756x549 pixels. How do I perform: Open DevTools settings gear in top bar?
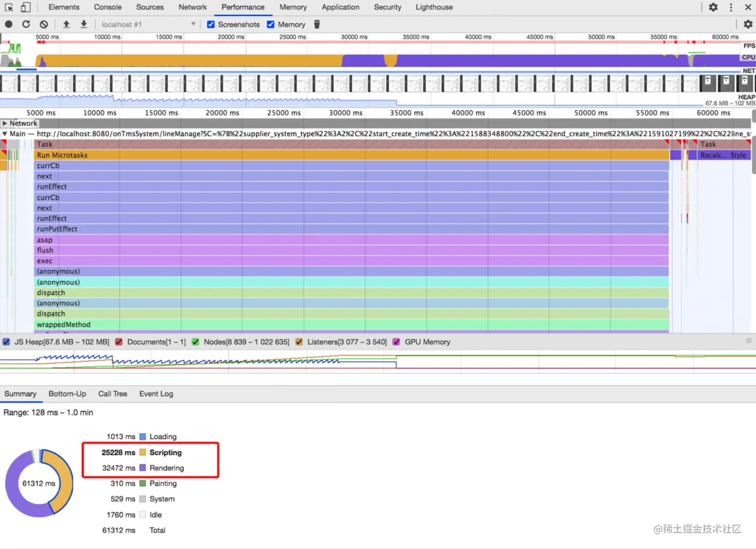[713, 7]
